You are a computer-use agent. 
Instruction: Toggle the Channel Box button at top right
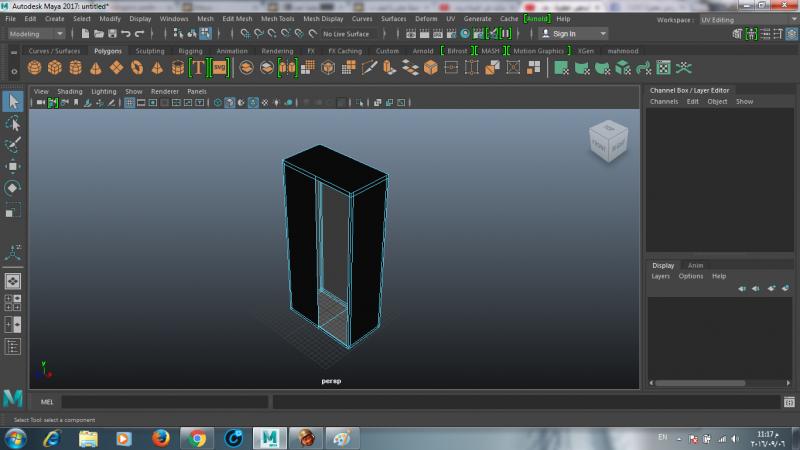click(x=789, y=33)
